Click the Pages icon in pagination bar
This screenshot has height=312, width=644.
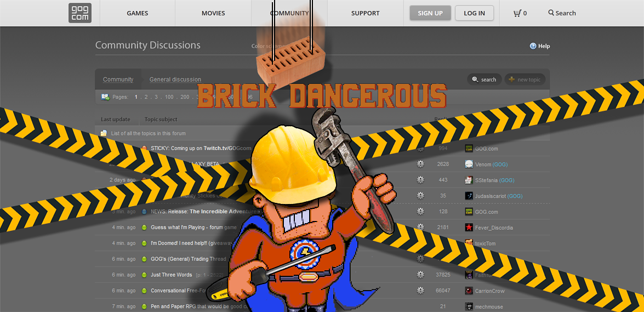tap(105, 97)
